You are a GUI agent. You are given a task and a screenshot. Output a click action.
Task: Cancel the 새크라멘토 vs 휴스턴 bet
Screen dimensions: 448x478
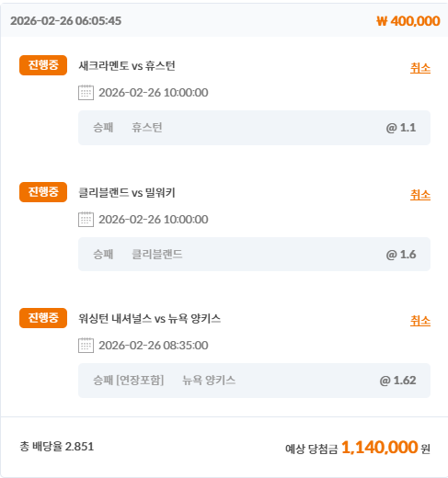tap(420, 68)
